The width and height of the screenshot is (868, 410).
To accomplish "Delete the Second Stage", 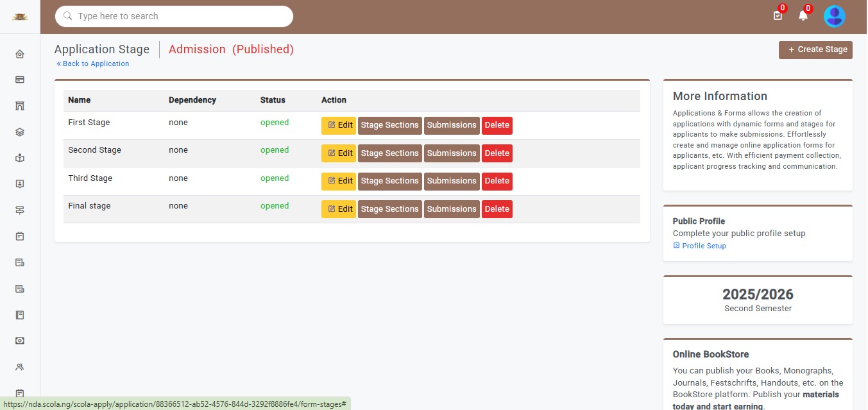I will click(x=497, y=153).
